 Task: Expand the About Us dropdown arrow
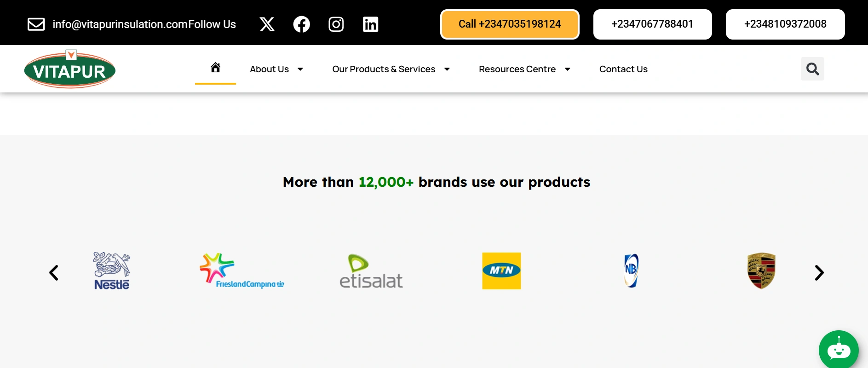300,69
